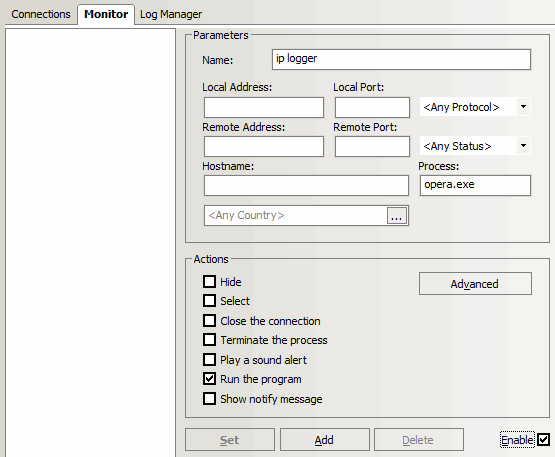Open the Log Manager tab
555x457 pixels.
171,14
